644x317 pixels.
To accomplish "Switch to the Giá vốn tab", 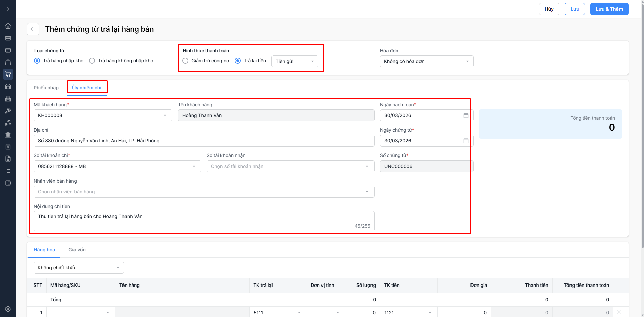I will click(77, 250).
